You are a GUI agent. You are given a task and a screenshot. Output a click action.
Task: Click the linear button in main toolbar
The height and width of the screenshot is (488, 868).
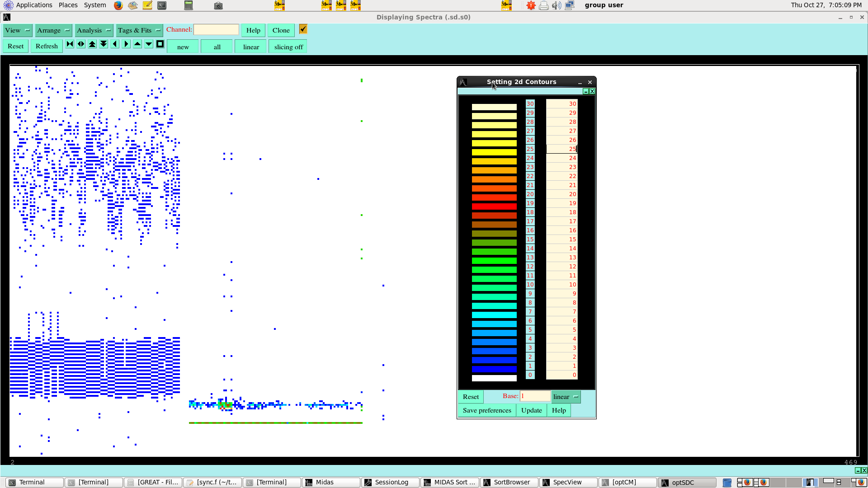tap(251, 47)
